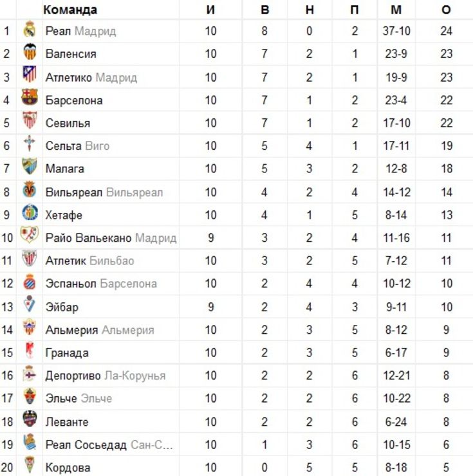Click the Getafe blue round crest
This screenshot has height=476, width=473.
coord(30,212)
